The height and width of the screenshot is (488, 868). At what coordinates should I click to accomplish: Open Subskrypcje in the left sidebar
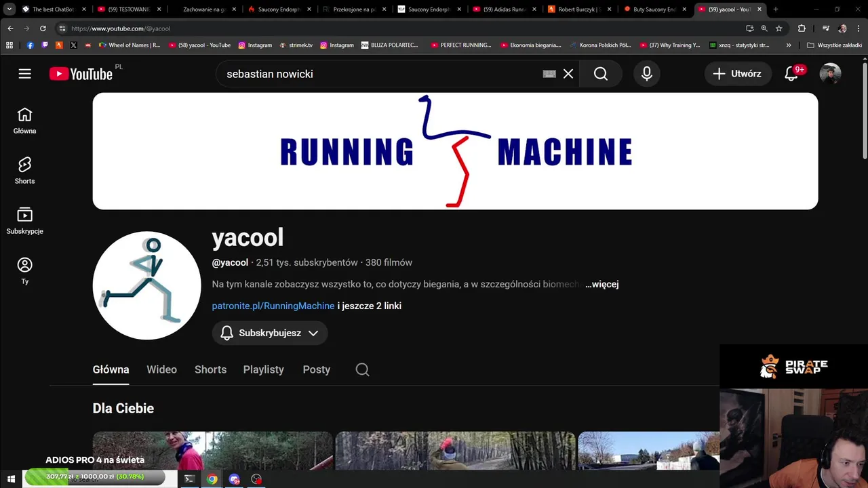25,221
